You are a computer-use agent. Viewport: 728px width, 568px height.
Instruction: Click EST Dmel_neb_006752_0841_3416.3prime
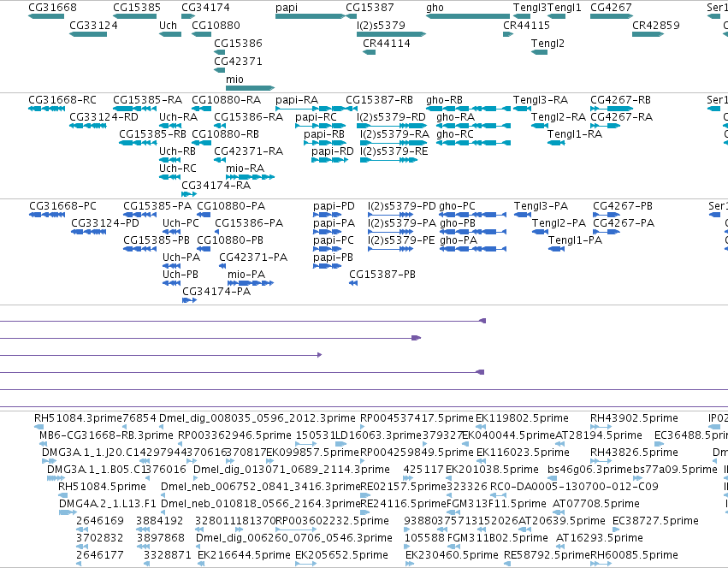point(260,487)
